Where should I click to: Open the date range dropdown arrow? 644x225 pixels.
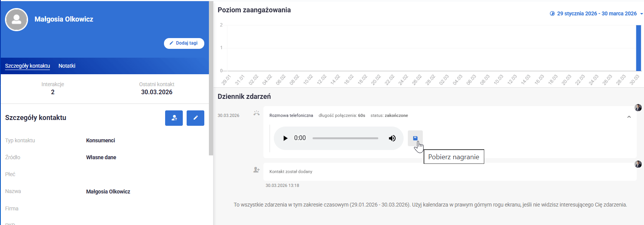tap(641, 14)
